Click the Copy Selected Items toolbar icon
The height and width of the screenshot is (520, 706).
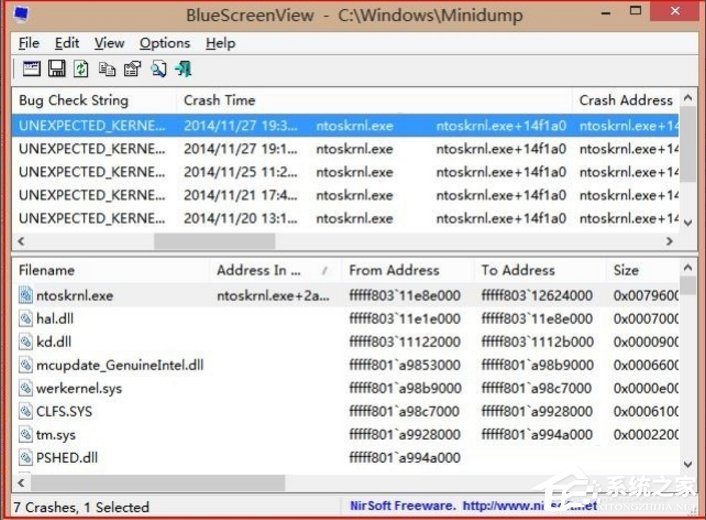click(107, 68)
